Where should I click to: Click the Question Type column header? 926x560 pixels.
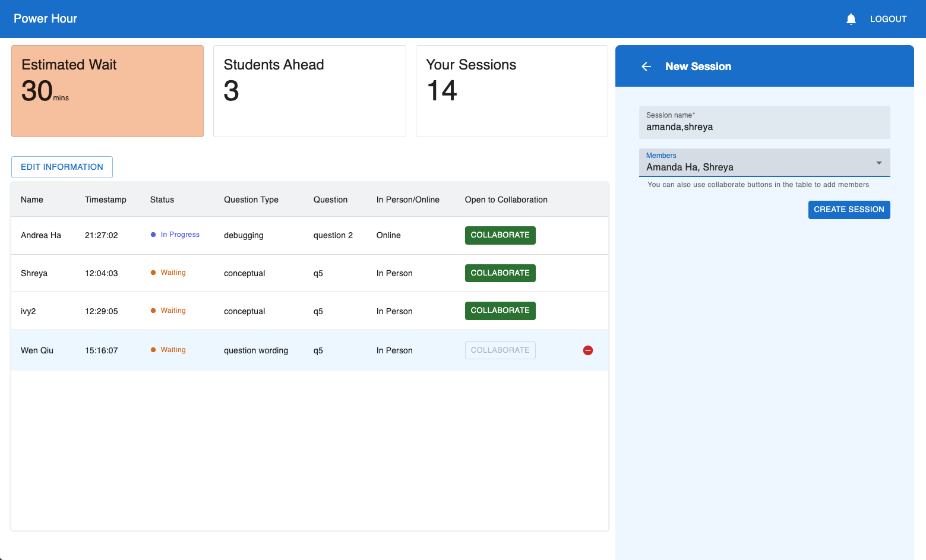pos(251,200)
